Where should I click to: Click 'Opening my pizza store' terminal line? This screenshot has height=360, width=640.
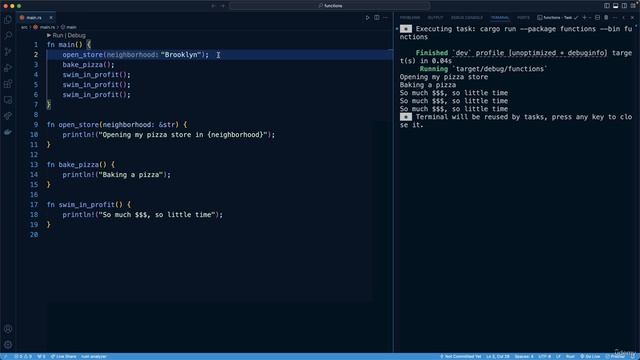tap(444, 77)
